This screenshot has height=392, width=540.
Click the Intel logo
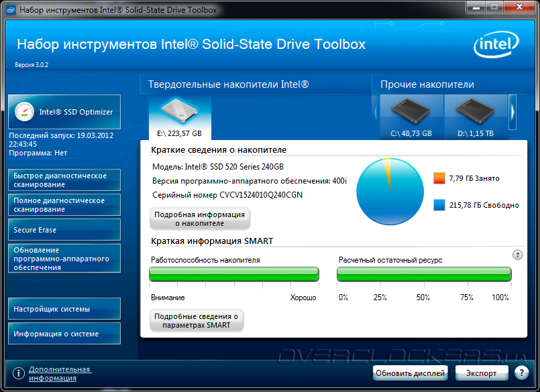tap(496, 44)
